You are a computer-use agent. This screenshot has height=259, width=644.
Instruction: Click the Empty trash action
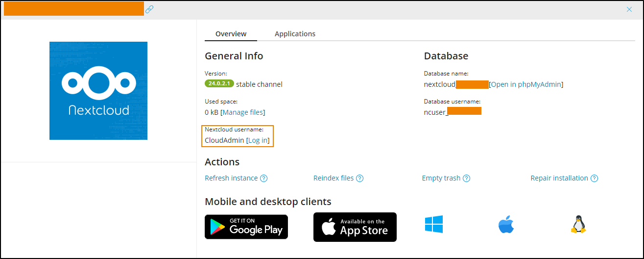click(441, 178)
